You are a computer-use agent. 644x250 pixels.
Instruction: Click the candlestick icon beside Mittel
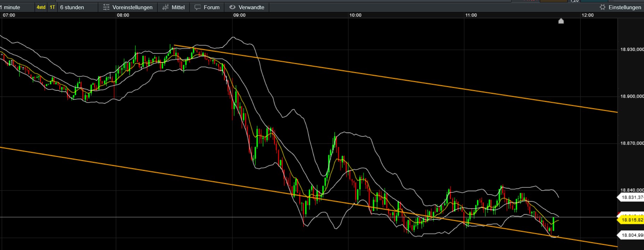coord(165,7)
